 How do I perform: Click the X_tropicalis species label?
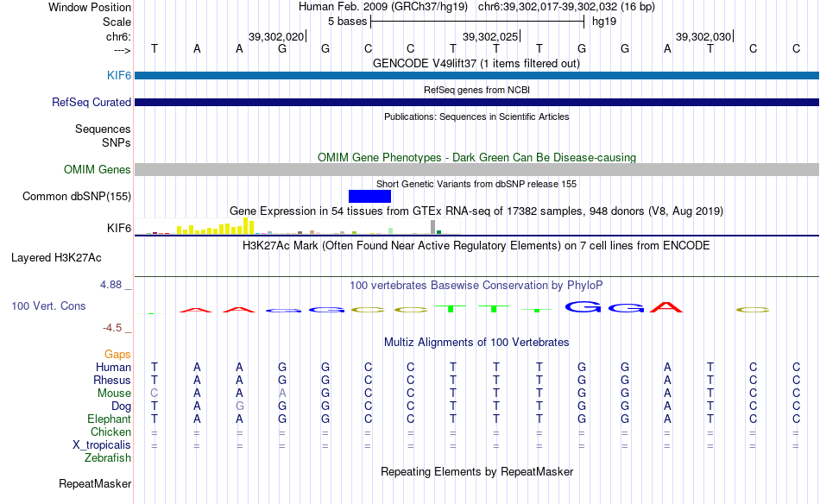tap(102, 445)
